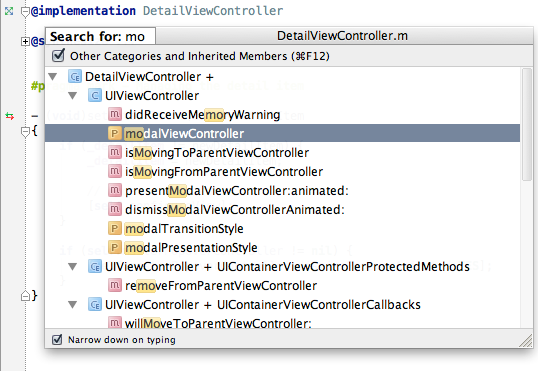Collapse the UIContainerViewControllerCallbacks node

72,304
